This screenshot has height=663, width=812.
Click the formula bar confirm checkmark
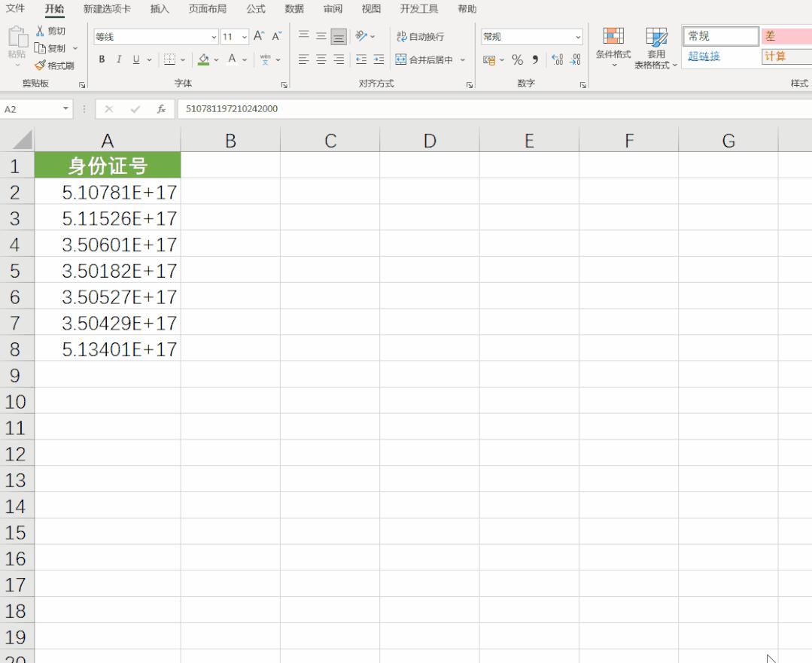click(135, 109)
